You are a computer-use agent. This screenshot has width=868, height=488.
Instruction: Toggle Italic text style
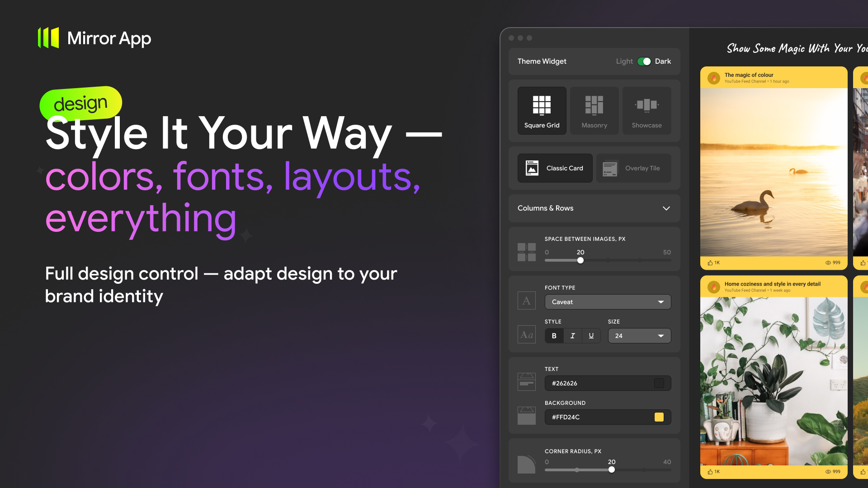point(572,336)
